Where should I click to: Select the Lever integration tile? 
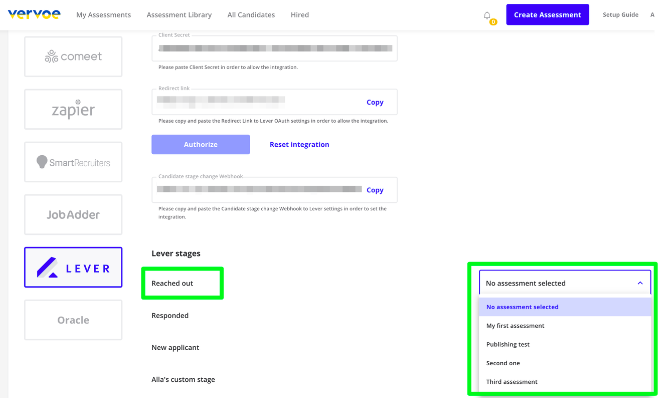pyautogui.click(x=73, y=267)
